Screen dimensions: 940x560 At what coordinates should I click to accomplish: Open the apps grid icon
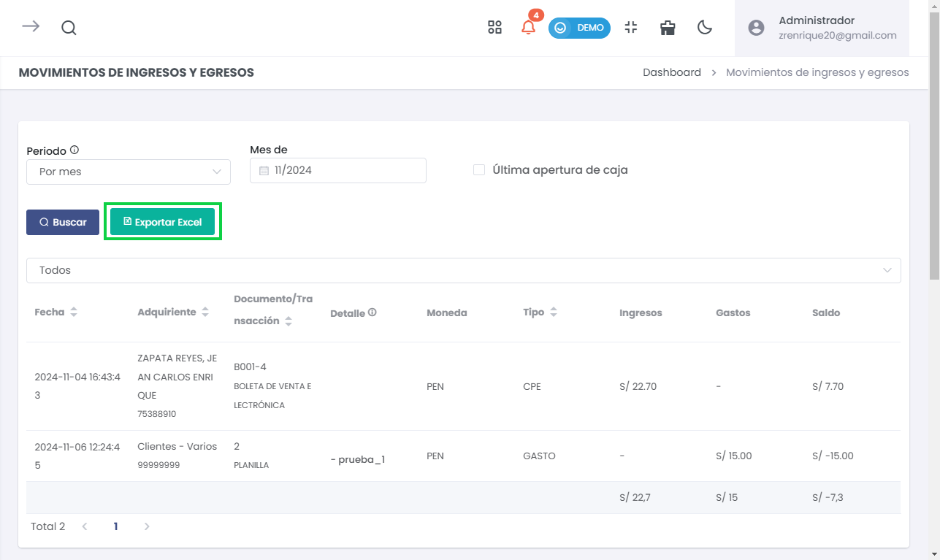494,28
